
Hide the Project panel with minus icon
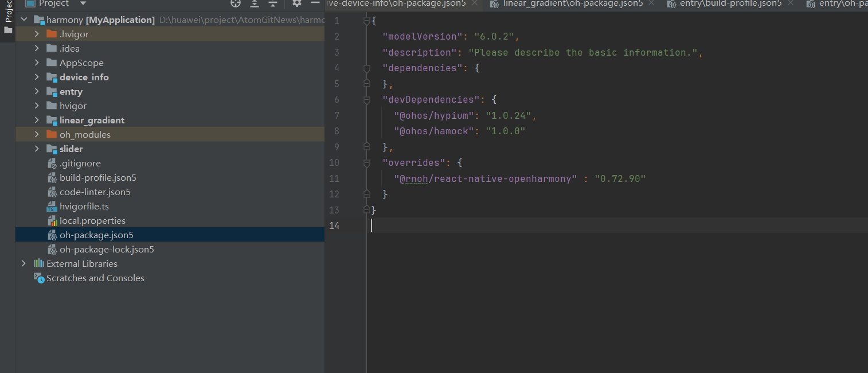[x=315, y=3]
